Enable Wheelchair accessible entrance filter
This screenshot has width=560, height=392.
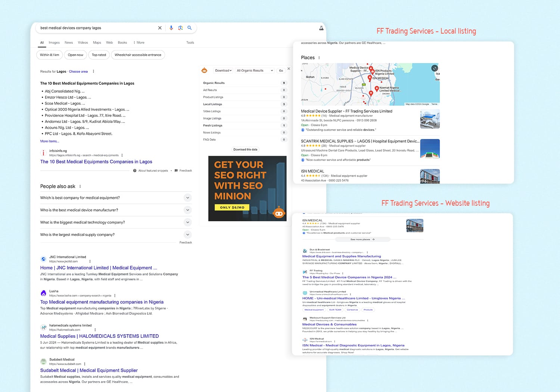tap(138, 55)
